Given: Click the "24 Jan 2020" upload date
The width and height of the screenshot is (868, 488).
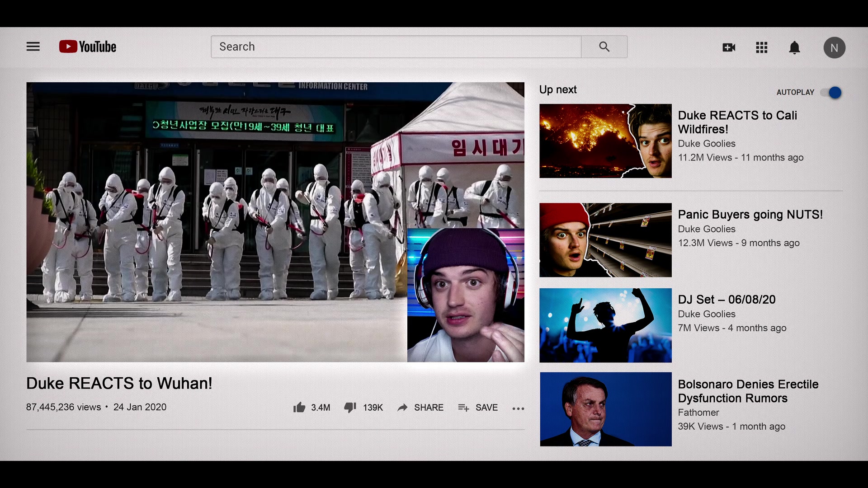Looking at the screenshot, I should [x=140, y=407].
